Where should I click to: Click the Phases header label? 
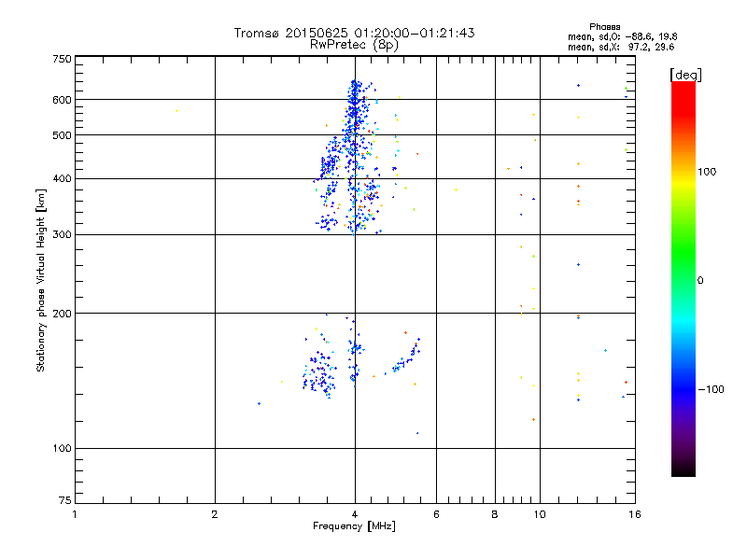tap(604, 27)
